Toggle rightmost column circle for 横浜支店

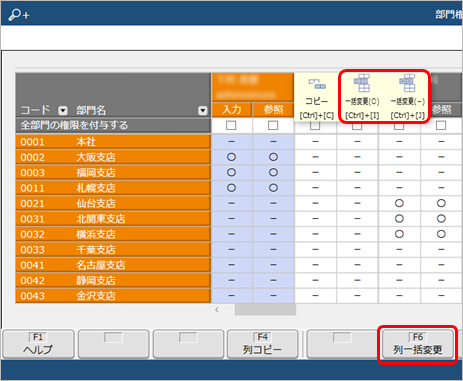tap(441, 234)
